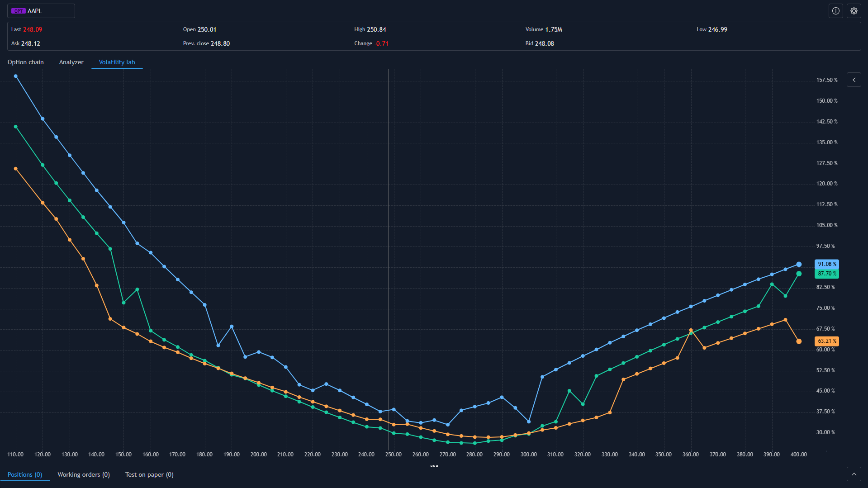
Task: Select the green series endpoint marker at 87.70%
Action: (799, 274)
